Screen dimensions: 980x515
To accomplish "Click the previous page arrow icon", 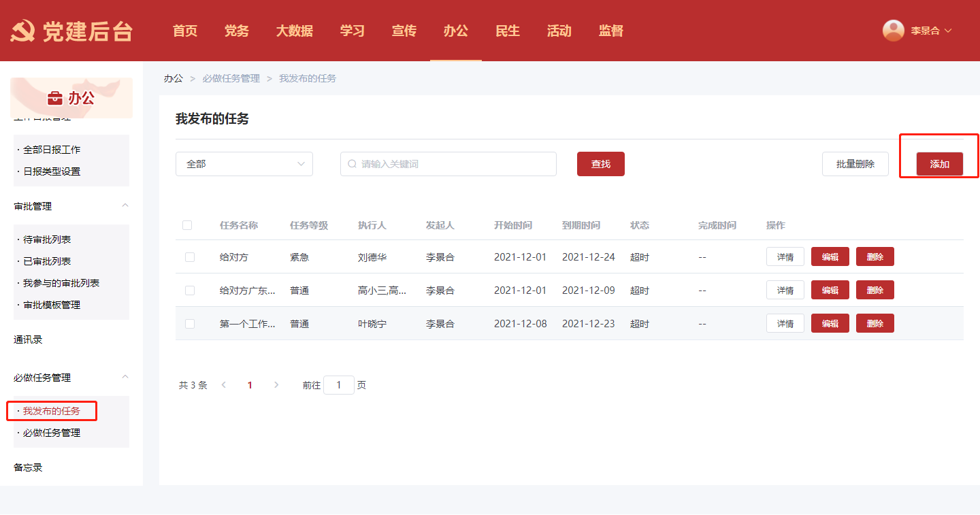I will 224,385.
